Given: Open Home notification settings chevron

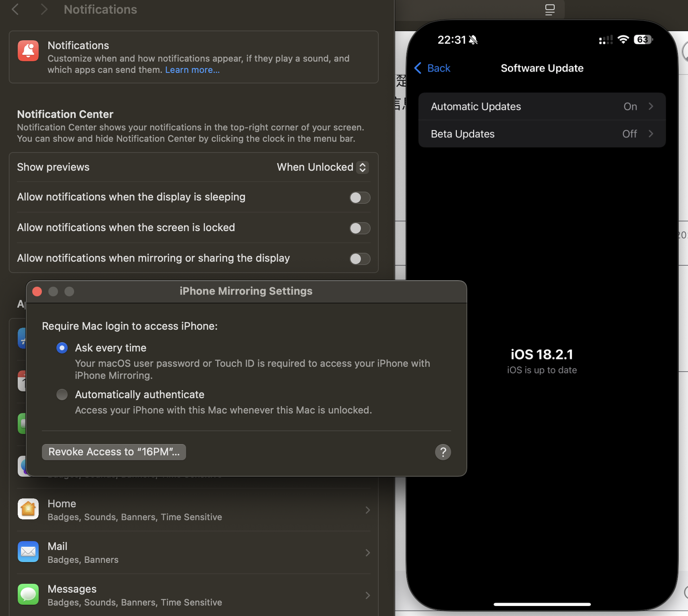Looking at the screenshot, I should click(367, 510).
